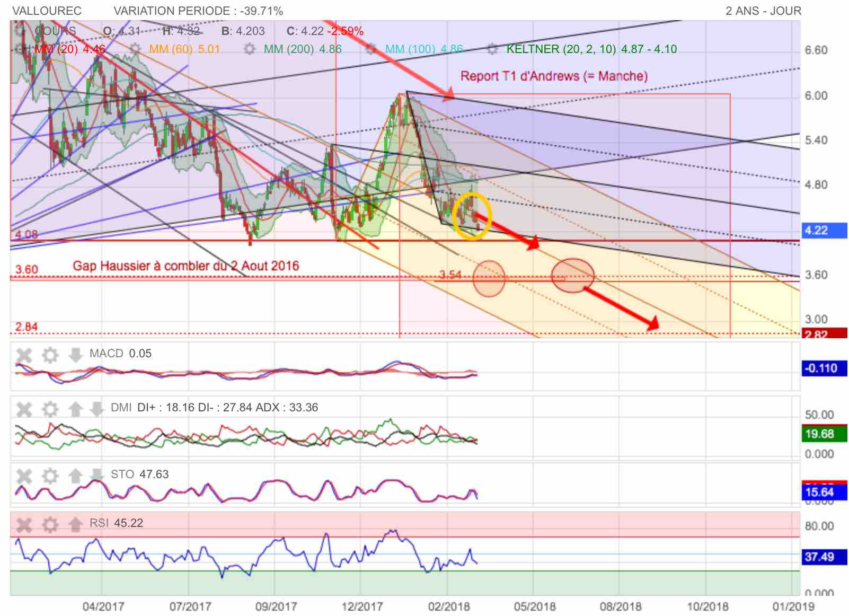Image resolution: width=849 pixels, height=616 pixels.
Task: Click the 4.08 support level label
Action: (26, 234)
